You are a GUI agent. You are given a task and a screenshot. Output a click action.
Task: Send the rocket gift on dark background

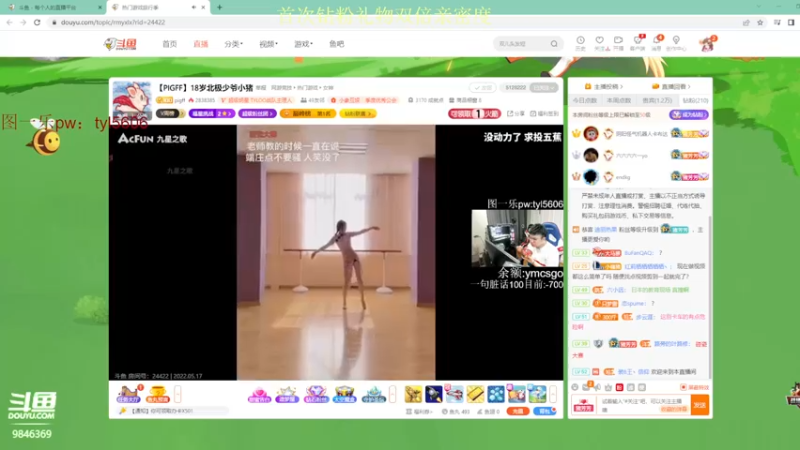click(x=434, y=394)
